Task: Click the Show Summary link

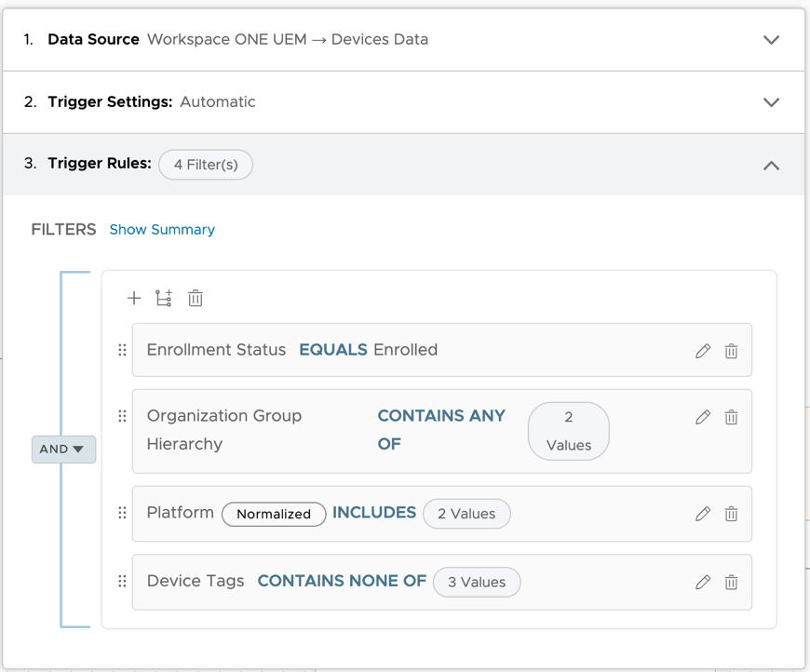Action: coord(162,230)
